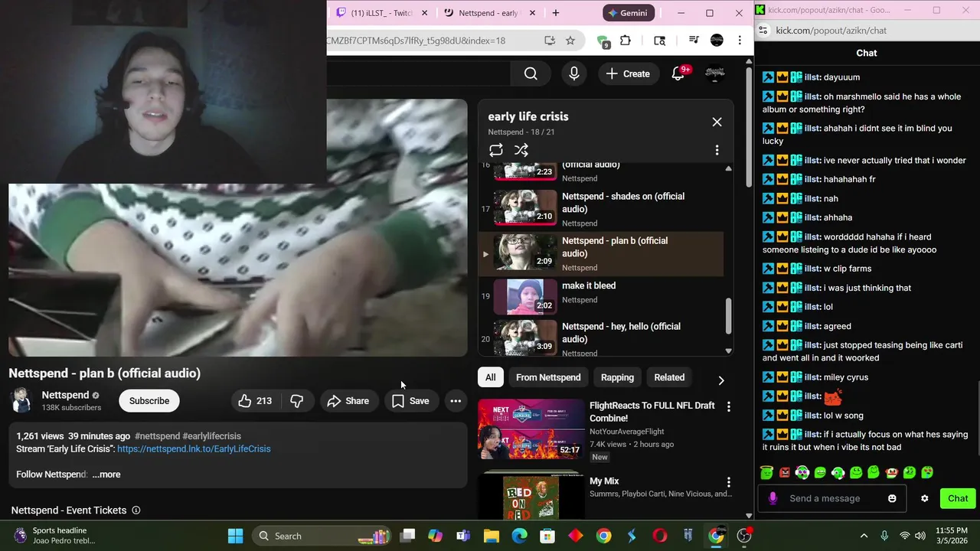The image size is (980, 551).
Task: Show hidden system tray icons
Action: coord(864,536)
